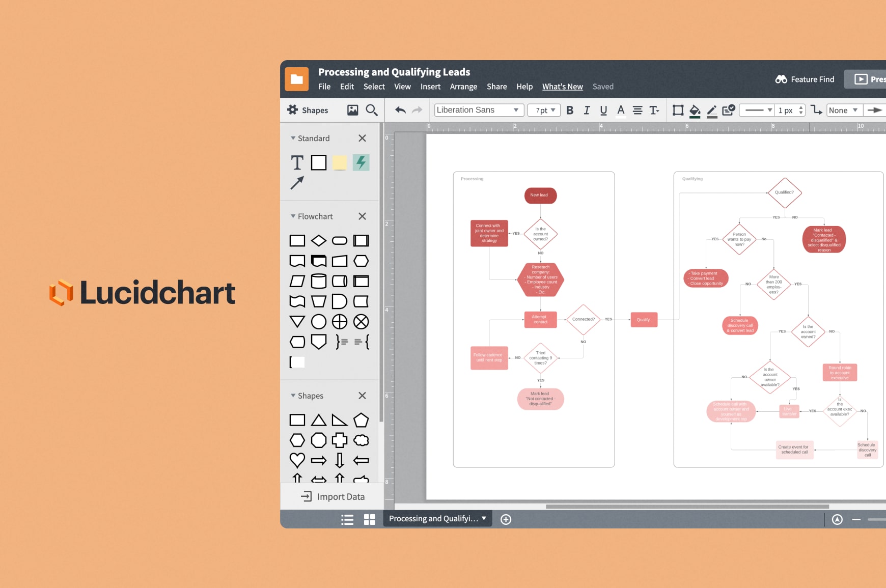Pick the diamond decision flowchart shape
Viewport: 886px width, 588px height.
319,240
